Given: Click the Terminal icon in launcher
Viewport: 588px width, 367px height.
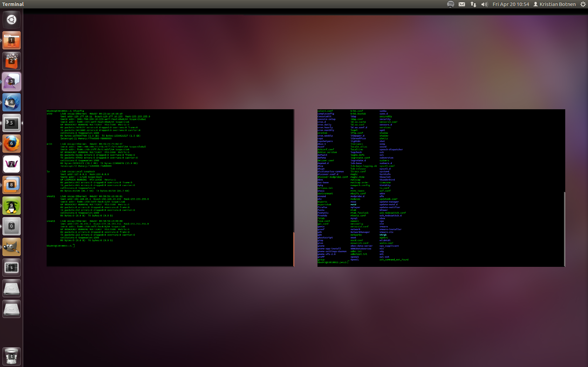Looking at the screenshot, I should click(x=12, y=123).
